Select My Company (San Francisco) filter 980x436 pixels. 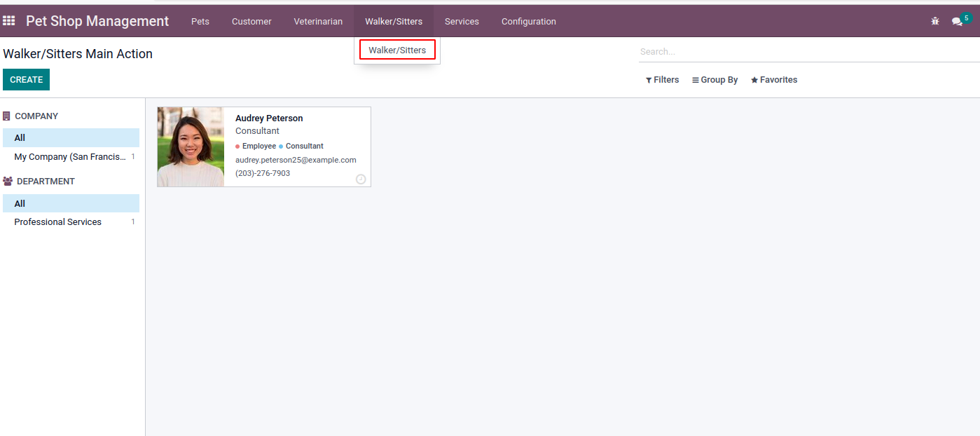[x=71, y=157]
